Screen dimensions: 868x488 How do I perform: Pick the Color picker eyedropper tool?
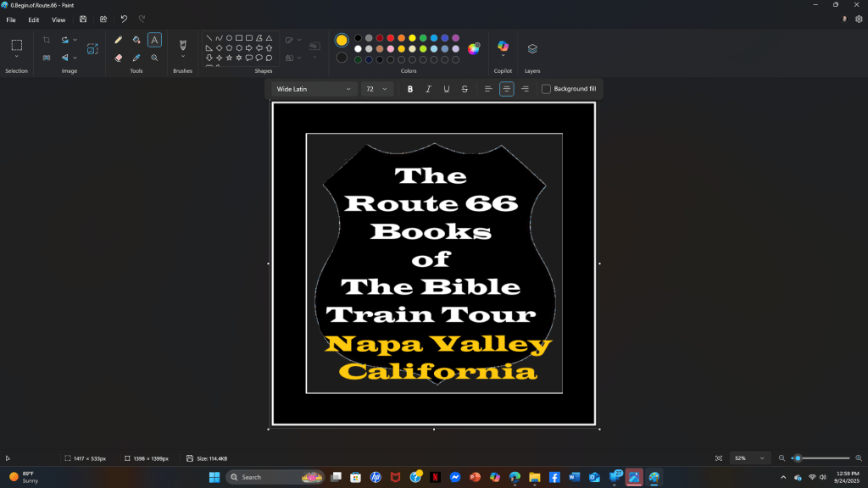[136, 58]
